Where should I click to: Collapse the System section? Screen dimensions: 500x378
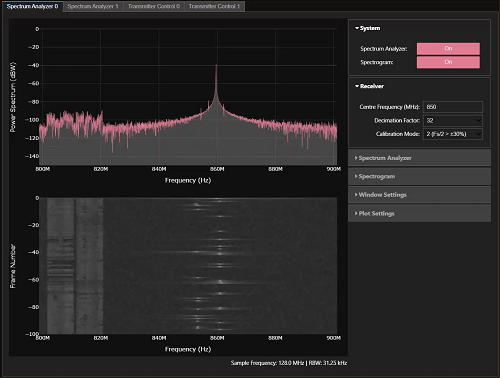368,28
